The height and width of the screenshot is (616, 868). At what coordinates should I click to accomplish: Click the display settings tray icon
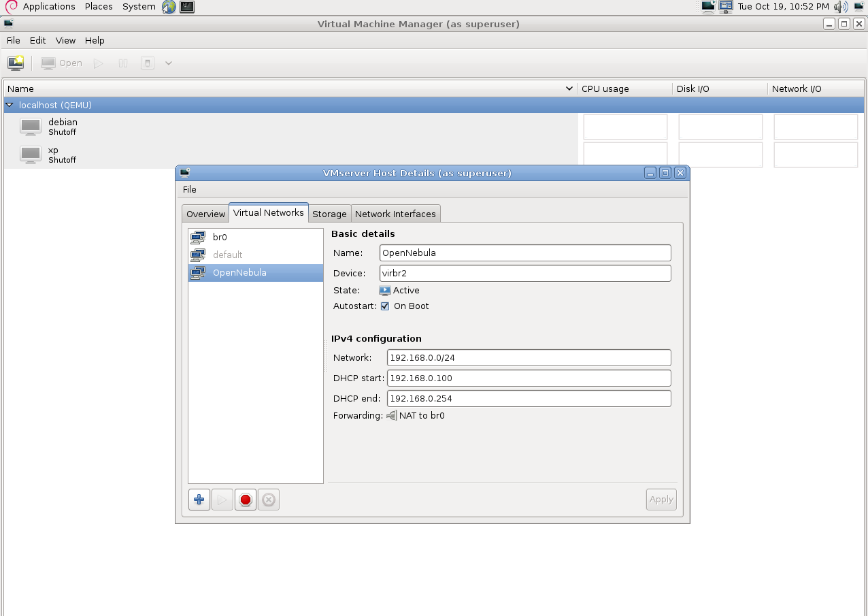726,7
